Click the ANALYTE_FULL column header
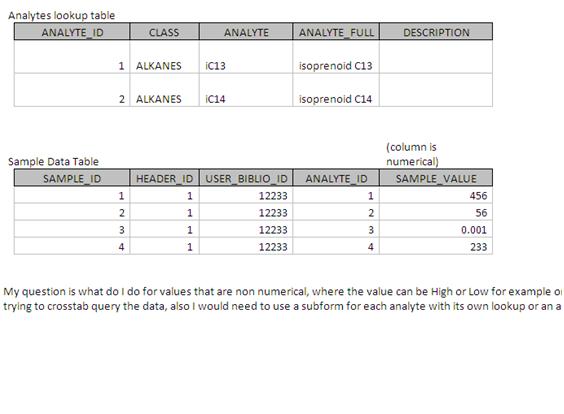 point(336,32)
